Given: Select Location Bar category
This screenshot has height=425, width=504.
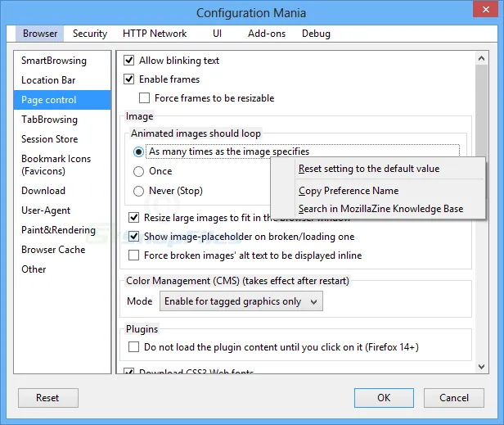Looking at the screenshot, I should click(x=48, y=80).
